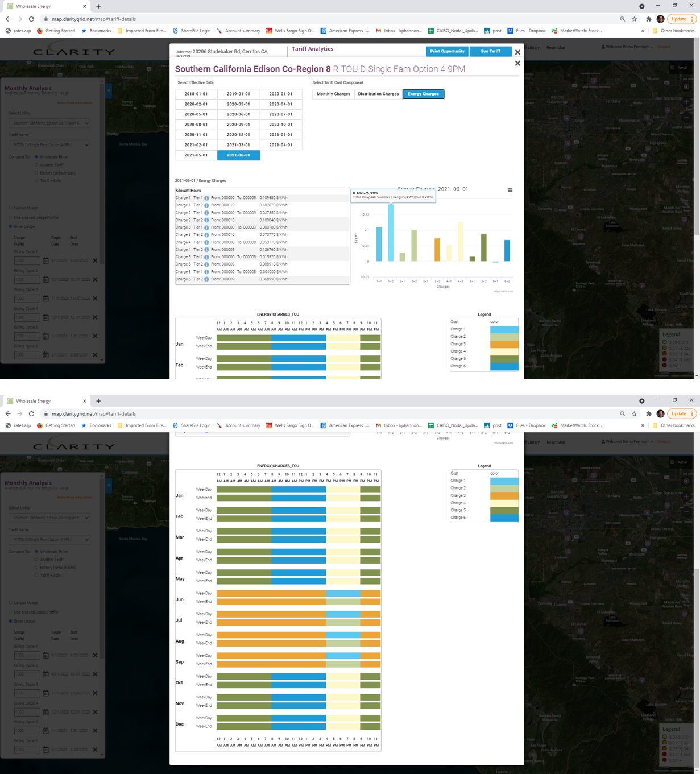Select effective date 2021-05-01
The image size is (700, 774).
pyautogui.click(x=196, y=155)
